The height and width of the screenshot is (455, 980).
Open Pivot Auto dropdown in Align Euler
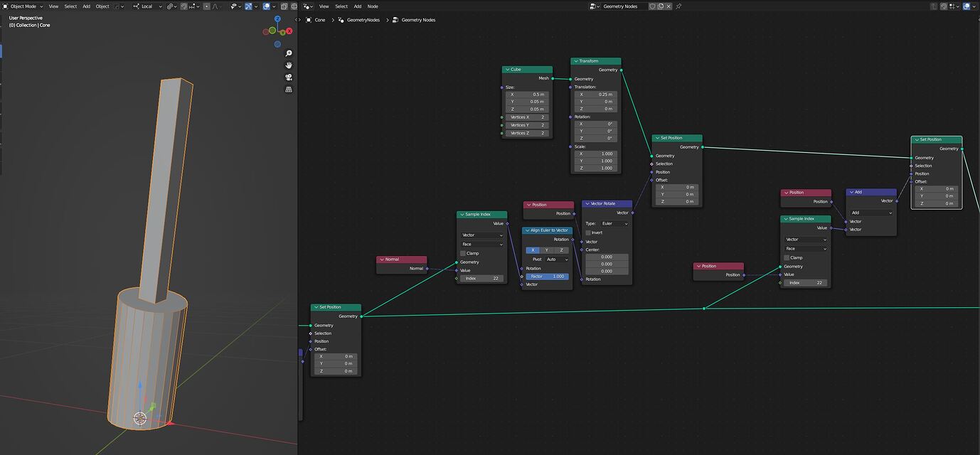557,259
